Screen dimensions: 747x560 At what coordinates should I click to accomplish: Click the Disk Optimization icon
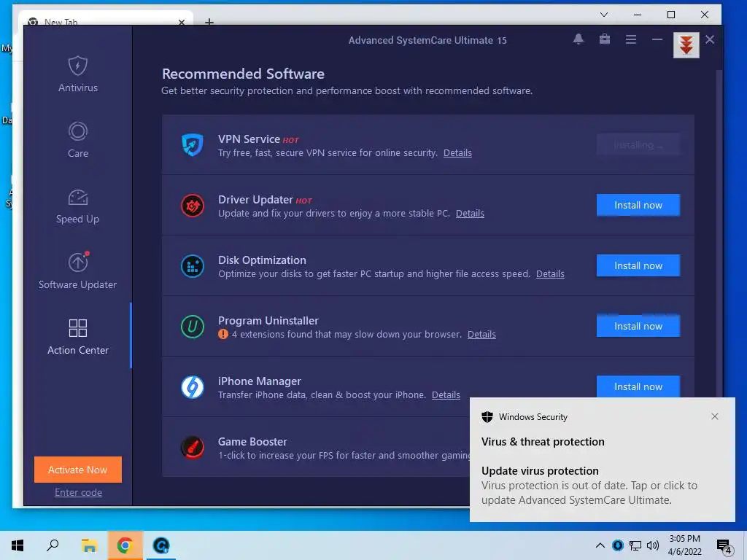pos(193,265)
